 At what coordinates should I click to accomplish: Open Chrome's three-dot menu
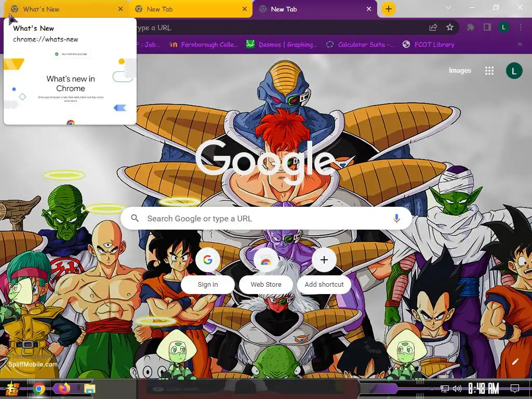click(x=521, y=28)
